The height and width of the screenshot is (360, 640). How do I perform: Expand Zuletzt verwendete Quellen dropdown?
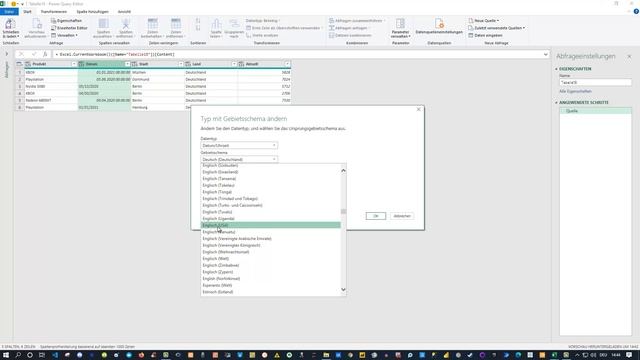[496, 28]
